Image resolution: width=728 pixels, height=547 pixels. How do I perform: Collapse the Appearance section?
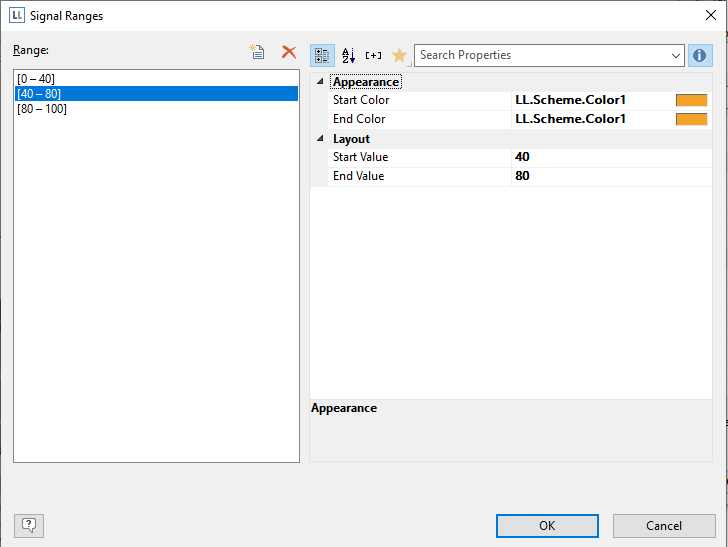(x=320, y=82)
